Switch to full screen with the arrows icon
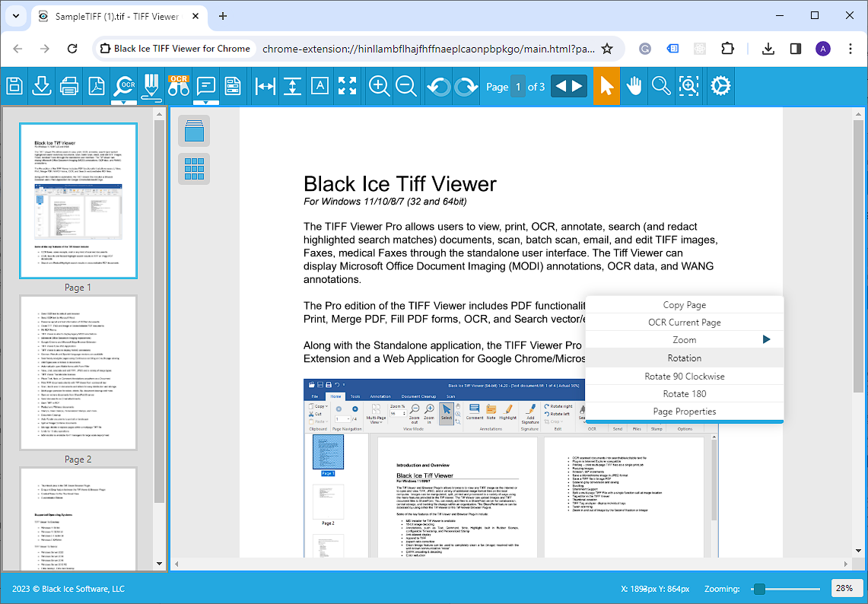Viewport: 868px width, 604px height. point(347,86)
